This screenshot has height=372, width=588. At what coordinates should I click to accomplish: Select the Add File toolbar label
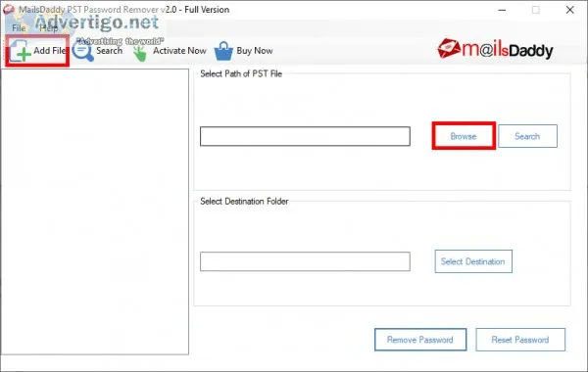(50, 50)
